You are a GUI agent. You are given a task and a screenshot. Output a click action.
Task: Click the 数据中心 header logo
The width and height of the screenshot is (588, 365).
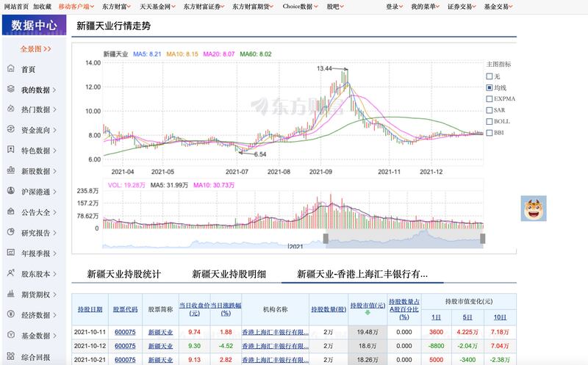(x=34, y=25)
